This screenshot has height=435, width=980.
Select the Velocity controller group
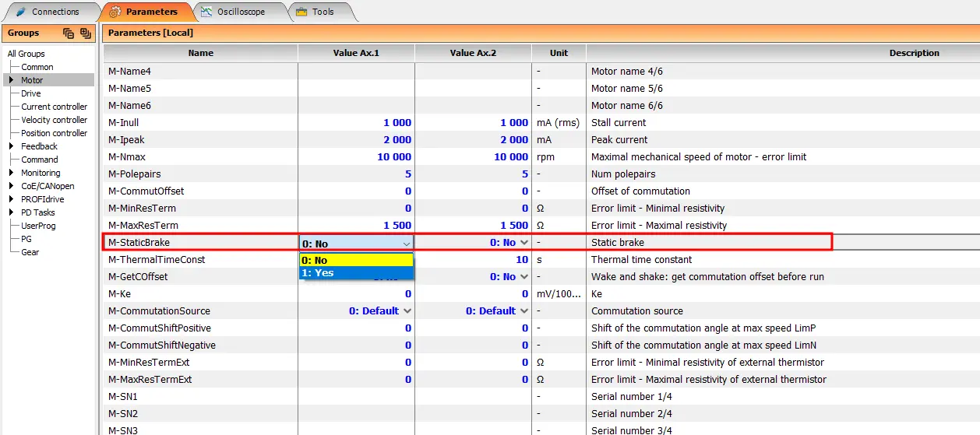(x=54, y=120)
